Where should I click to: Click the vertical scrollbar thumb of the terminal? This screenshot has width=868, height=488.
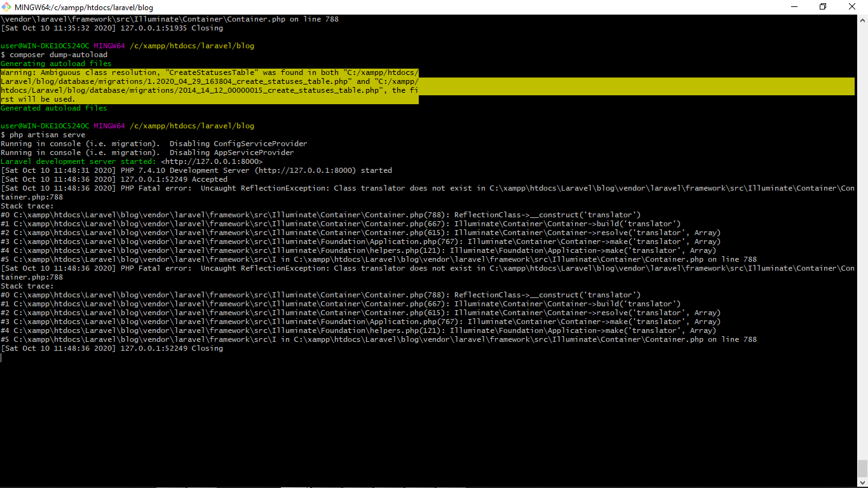(862, 469)
